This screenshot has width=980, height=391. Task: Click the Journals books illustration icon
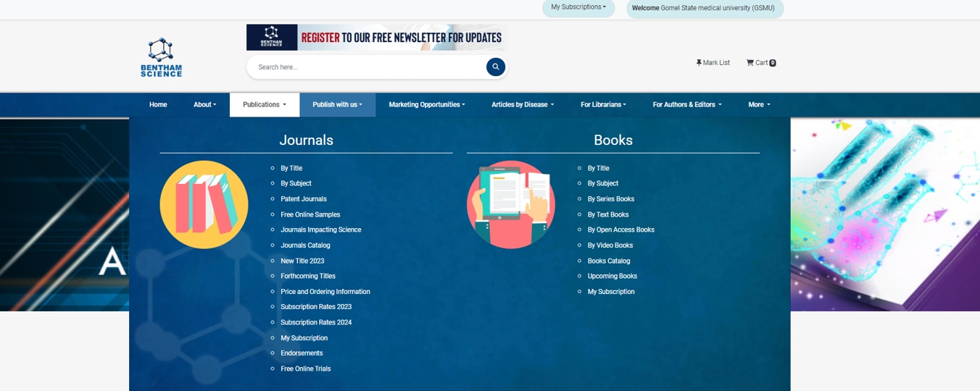204,205
